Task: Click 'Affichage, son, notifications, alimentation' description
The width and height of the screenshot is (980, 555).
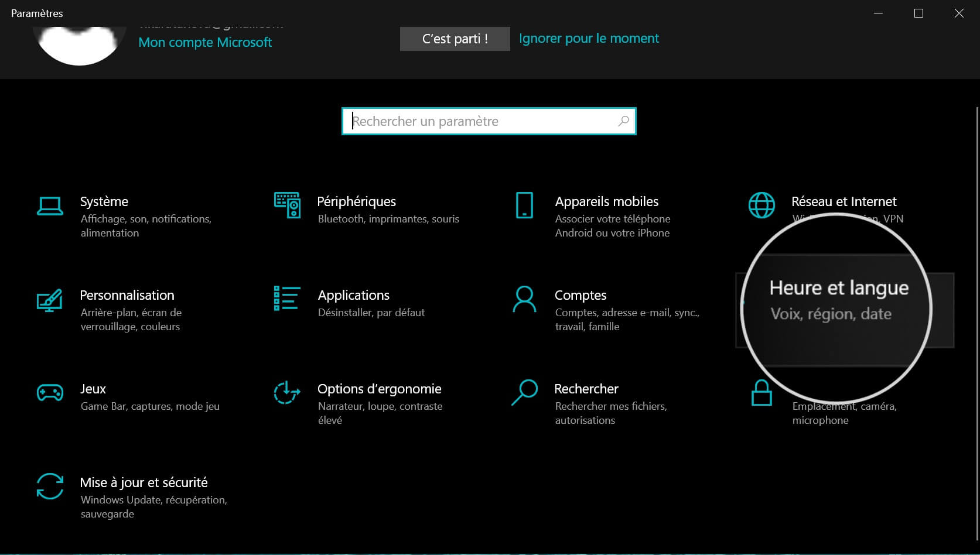Action: point(146,225)
